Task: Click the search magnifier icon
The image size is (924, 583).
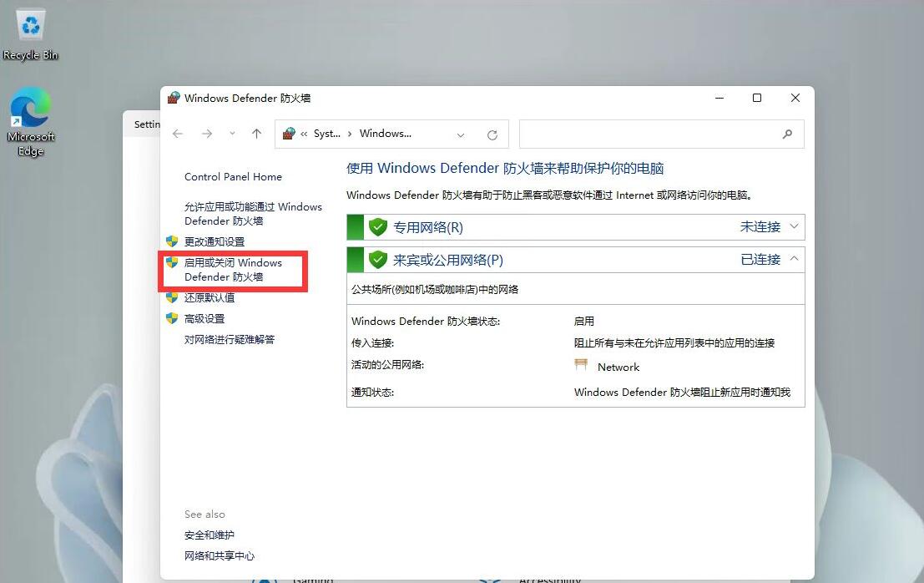Action: pos(787,134)
